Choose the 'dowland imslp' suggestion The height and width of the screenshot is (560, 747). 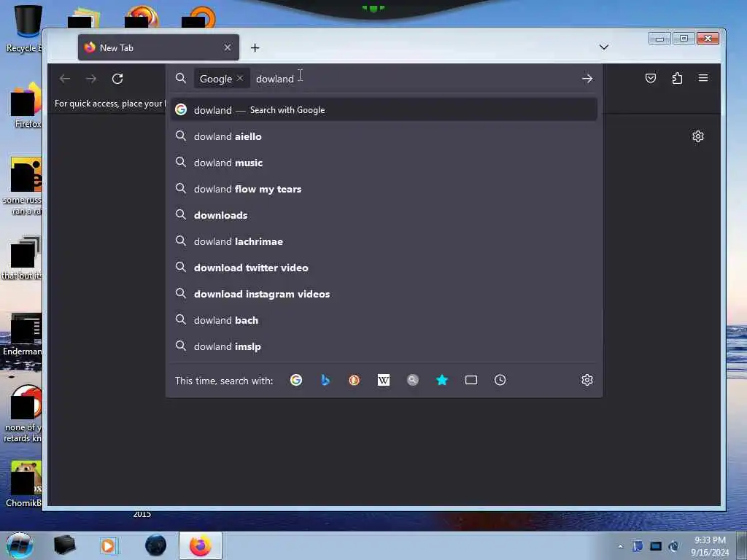[384, 346]
